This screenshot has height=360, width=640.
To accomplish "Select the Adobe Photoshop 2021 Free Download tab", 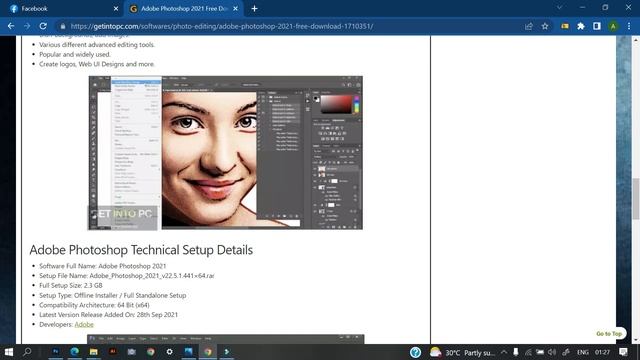I will pos(184,9).
